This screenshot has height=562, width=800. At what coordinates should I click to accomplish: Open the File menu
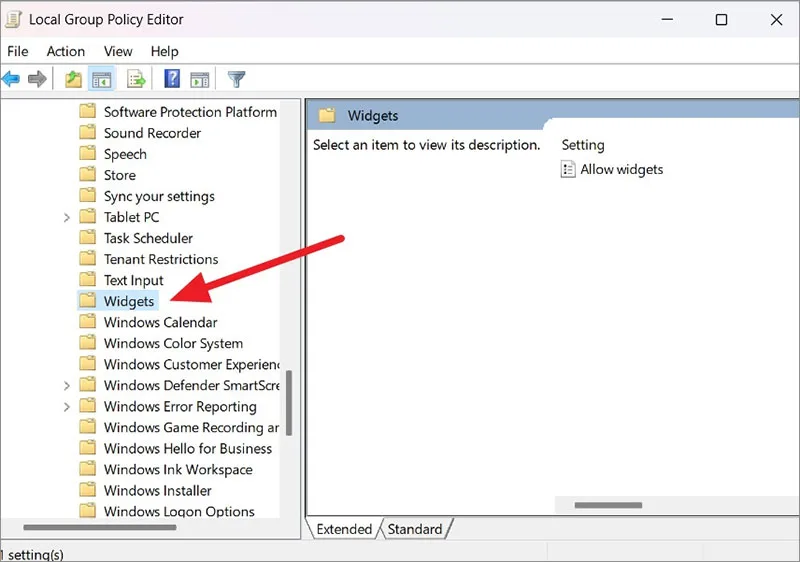tap(18, 51)
